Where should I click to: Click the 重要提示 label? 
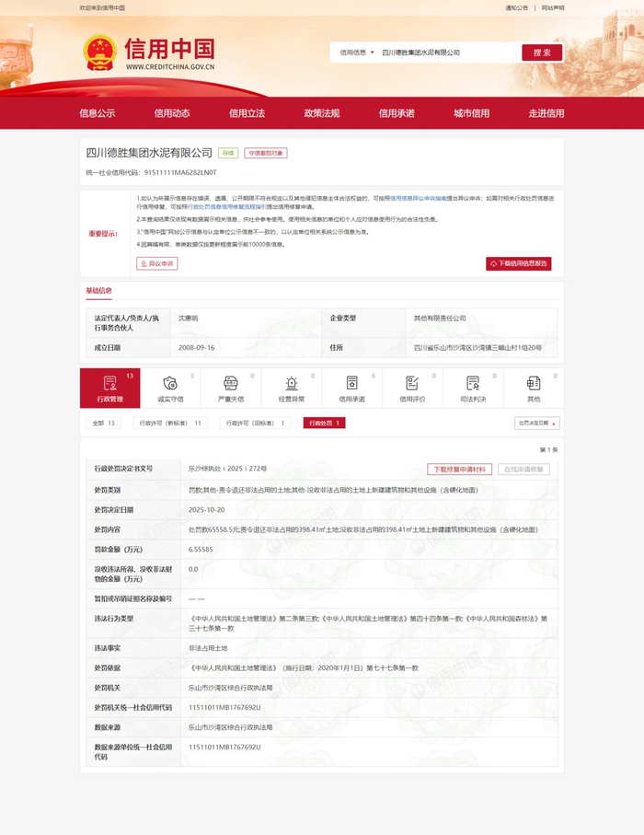click(x=103, y=233)
